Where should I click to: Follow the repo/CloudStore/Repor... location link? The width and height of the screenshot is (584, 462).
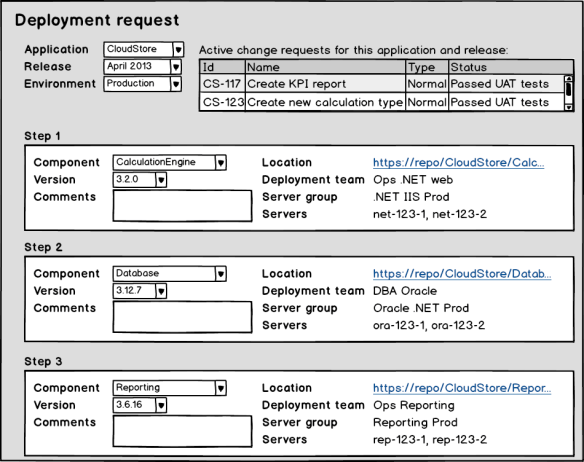click(462, 388)
